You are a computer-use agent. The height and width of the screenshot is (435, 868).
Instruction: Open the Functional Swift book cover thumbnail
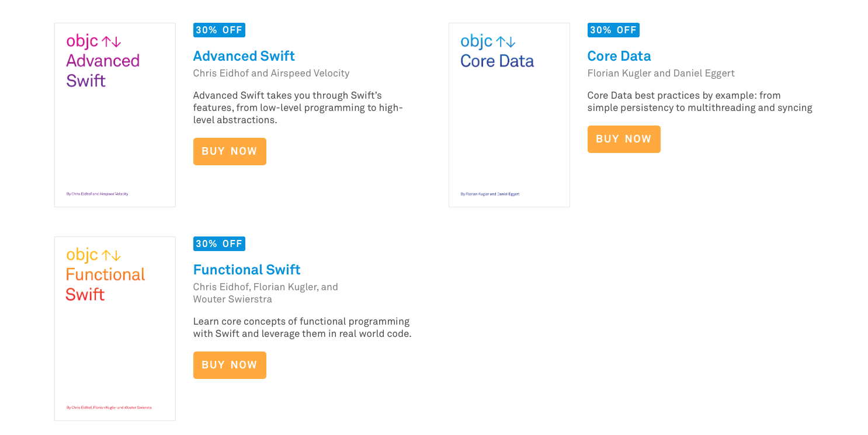115,329
